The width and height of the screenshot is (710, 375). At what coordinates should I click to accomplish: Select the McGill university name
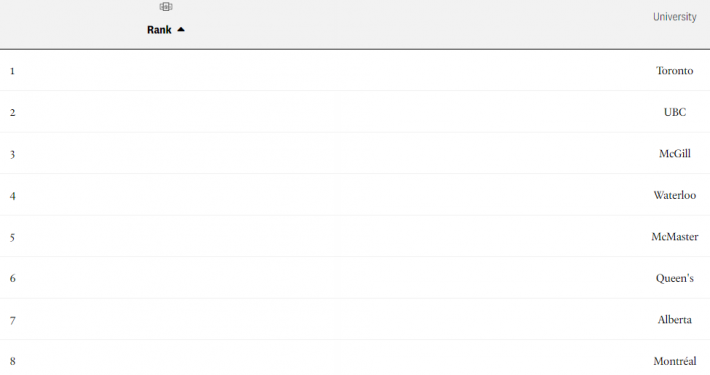pyautogui.click(x=674, y=154)
